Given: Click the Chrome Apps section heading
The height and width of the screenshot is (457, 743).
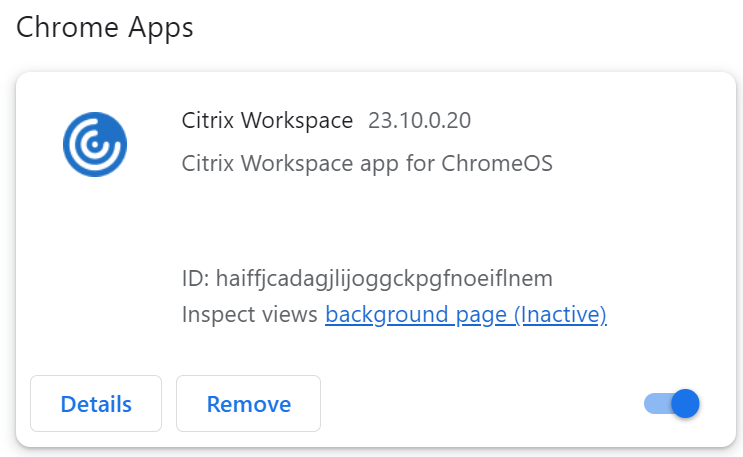Looking at the screenshot, I should pos(105,28).
